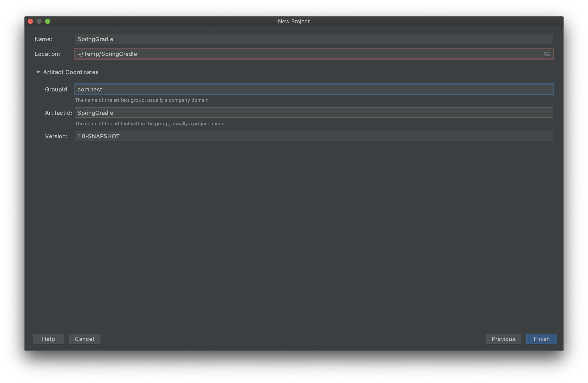Image resolution: width=588 pixels, height=383 pixels.
Task: Click the green zoom window button
Action: (48, 21)
